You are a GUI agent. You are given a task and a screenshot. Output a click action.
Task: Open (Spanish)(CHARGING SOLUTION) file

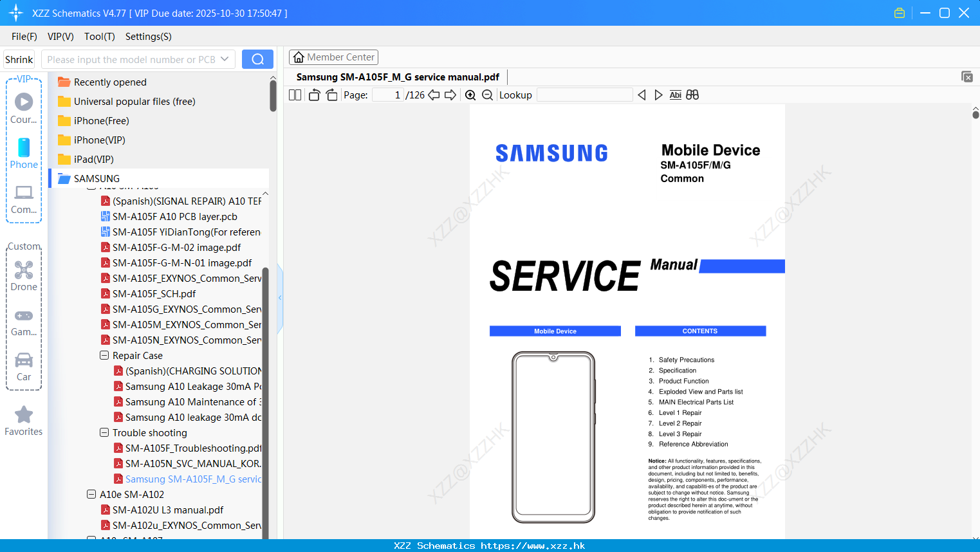[x=194, y=371]
